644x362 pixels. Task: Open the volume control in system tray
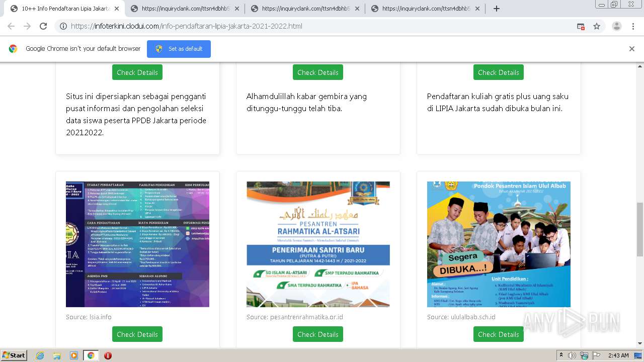[x=572, y=355]
